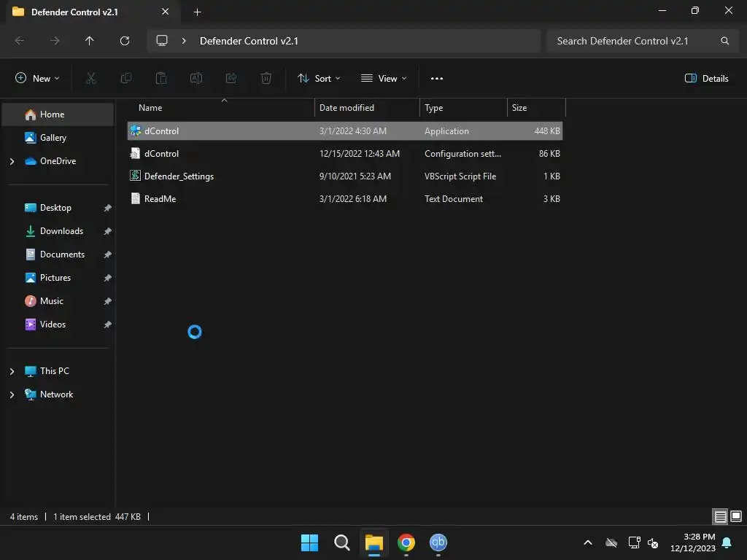Open the New dropdown menu
This screenshot has width=747, height=560.
click(x=37, y=79)
